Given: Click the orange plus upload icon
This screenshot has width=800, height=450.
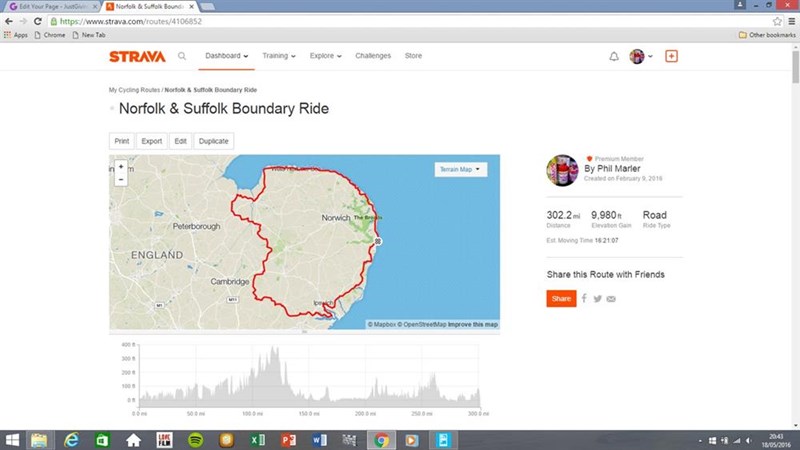Looking at the screenshot, I should tap(671, 56).
